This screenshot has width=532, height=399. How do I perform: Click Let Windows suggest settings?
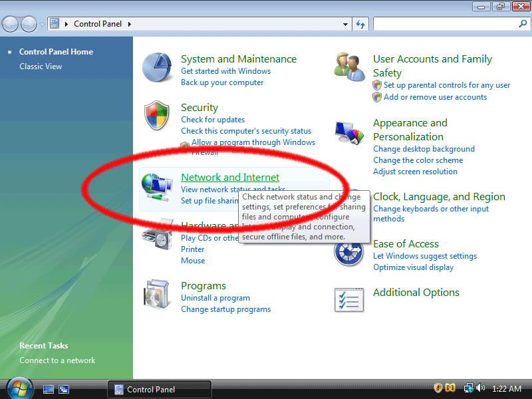tap(425, 256)
